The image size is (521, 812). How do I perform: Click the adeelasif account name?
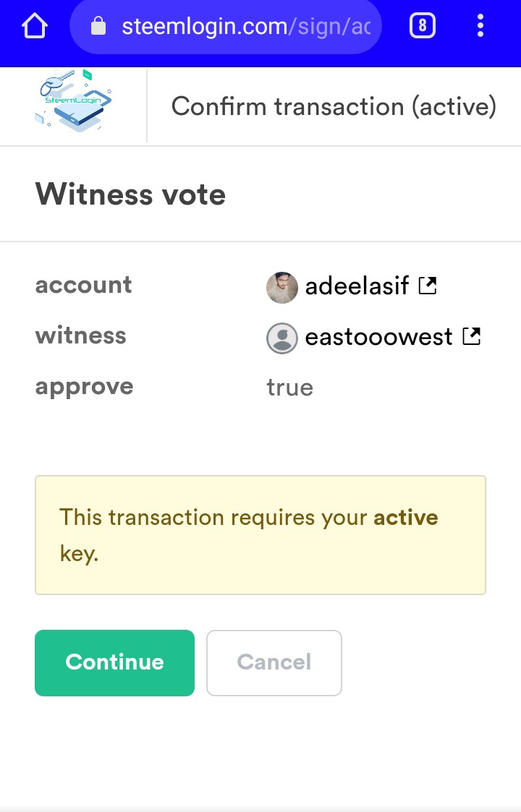357,286
